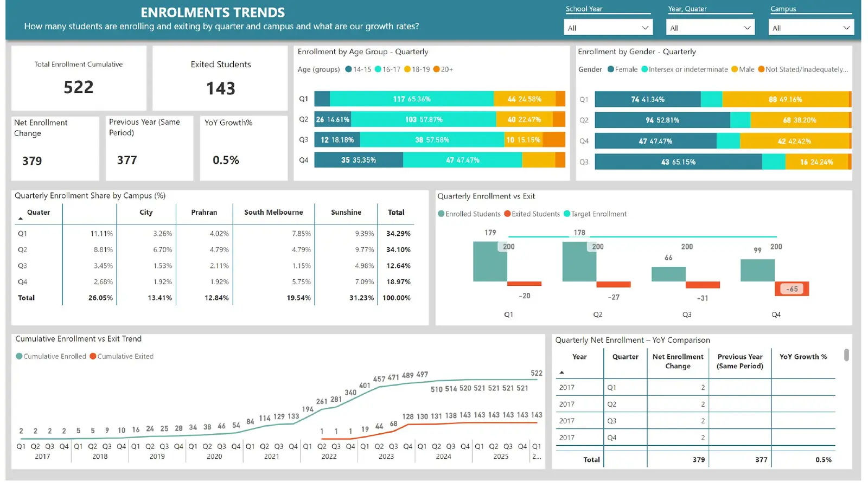Image resolution: width=868 pixels, height=488 pixels.
Task: Click Q1 enrolled students bar labeled 179
Action: pos(490,261)
